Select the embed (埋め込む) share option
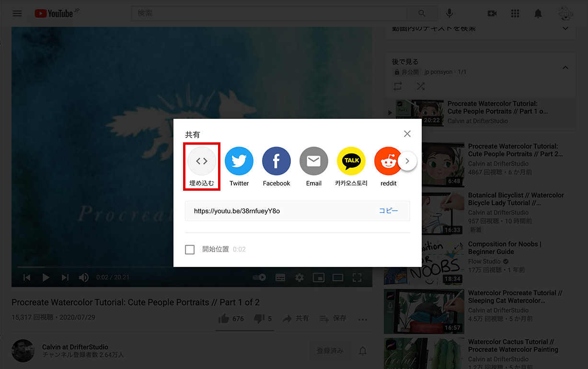Image resolution: width=588 pixels, height=369 pixels. click(x=202, y=167)
